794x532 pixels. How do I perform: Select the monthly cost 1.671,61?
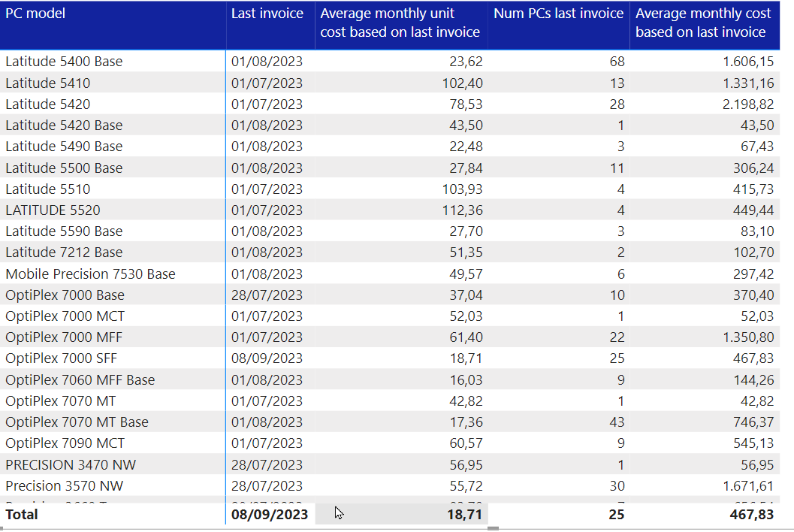coord(748,486)
